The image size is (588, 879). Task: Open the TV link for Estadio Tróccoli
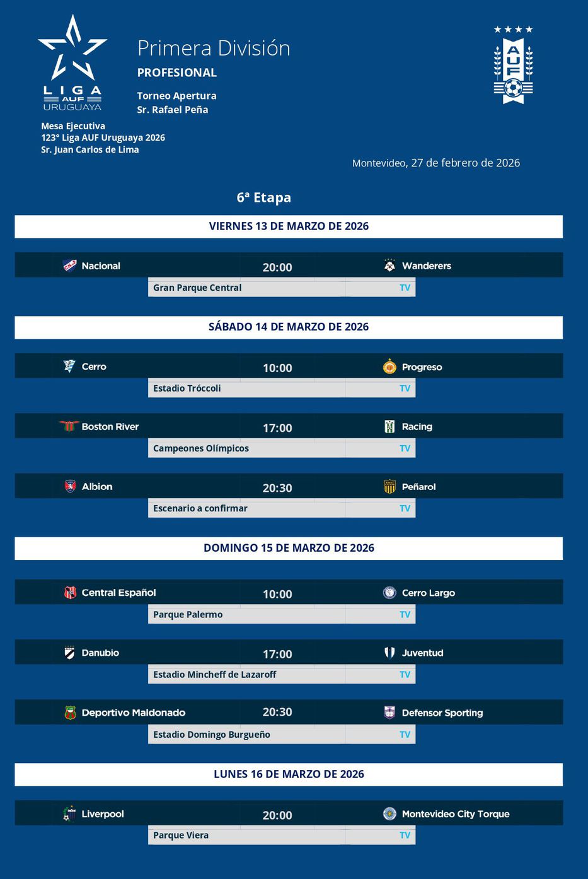[x=405, y=388]
